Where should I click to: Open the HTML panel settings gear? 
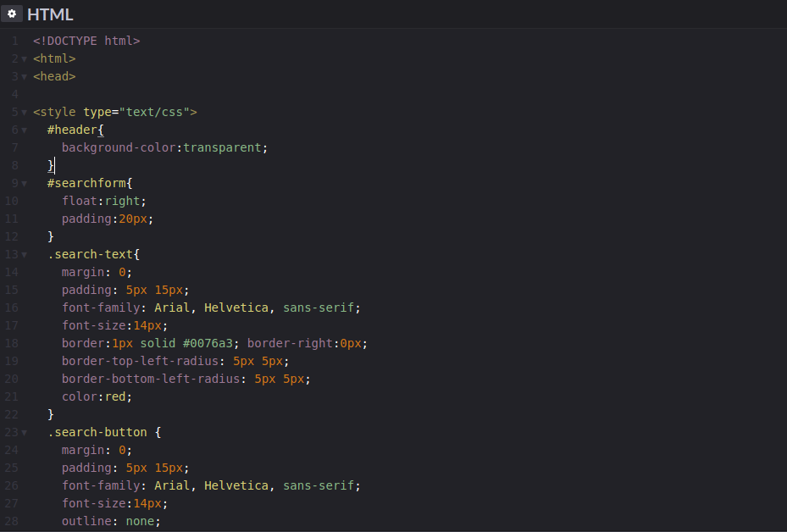(x=11, y=14)
